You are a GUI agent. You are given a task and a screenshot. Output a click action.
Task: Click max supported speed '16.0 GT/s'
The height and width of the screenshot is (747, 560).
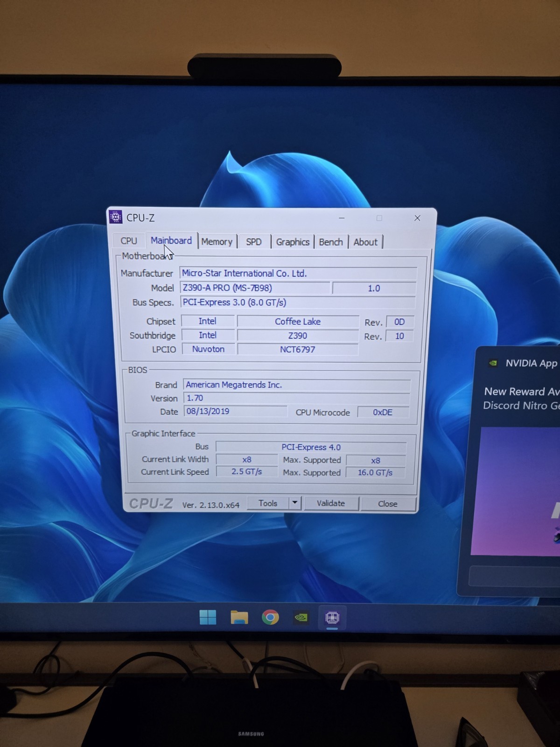[x=375, y=472]
